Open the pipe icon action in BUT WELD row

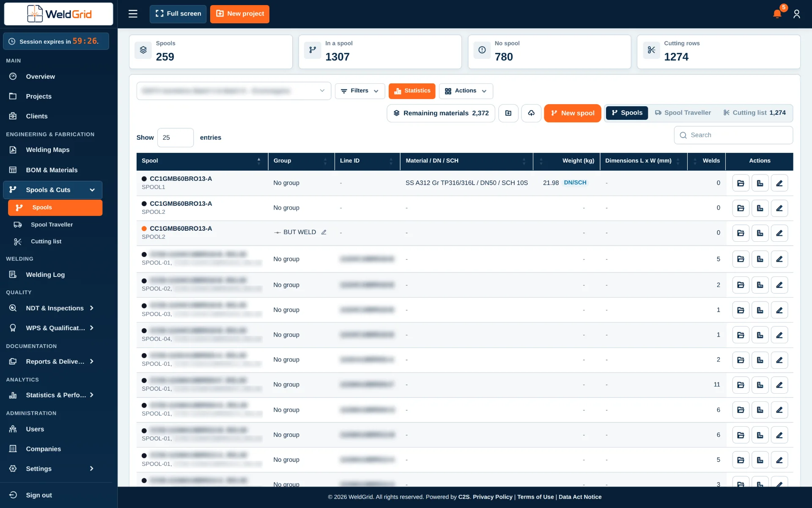tap(760, 233)
